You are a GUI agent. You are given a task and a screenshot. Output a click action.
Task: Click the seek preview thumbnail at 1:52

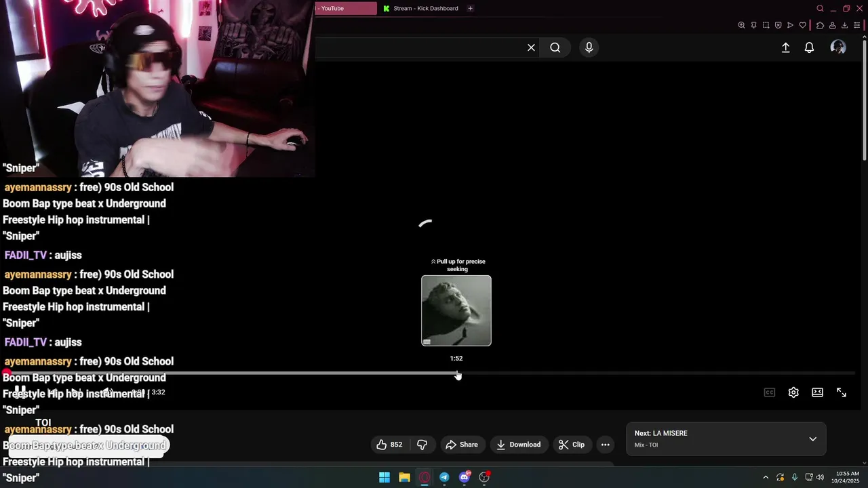[456, 310]
